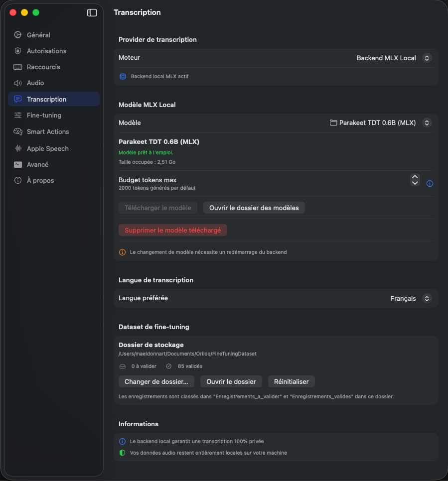Reset the dataset folder with Réinitialiser

click(291, 381)
